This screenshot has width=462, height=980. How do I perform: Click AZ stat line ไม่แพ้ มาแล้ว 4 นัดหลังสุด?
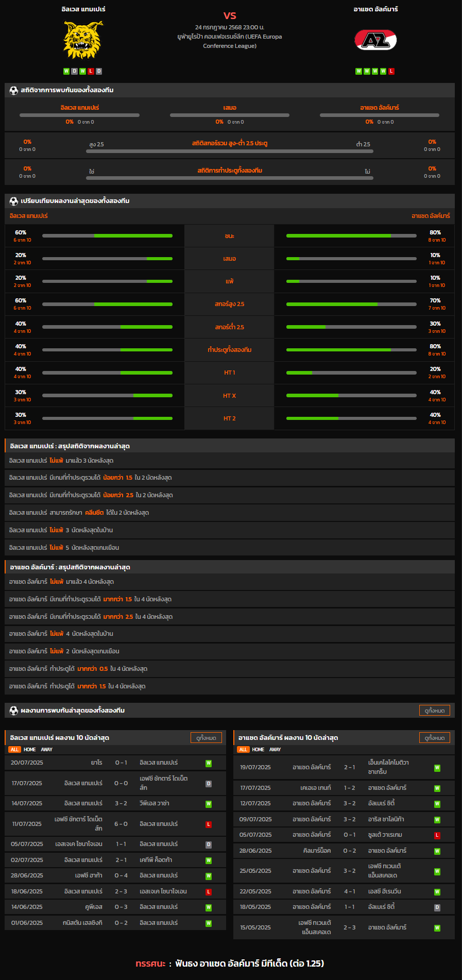pyautogui.click(x=230, y=582)
